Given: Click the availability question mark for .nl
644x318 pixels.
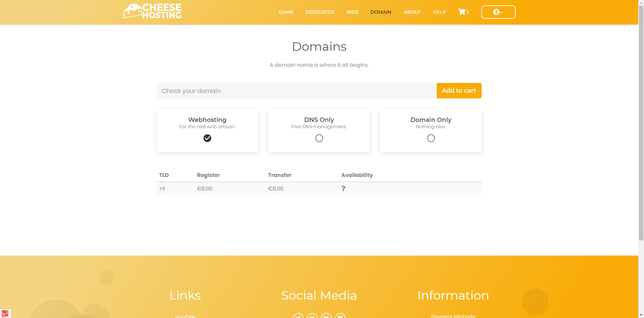Looking at the screenshot, I should coord(343,188).
